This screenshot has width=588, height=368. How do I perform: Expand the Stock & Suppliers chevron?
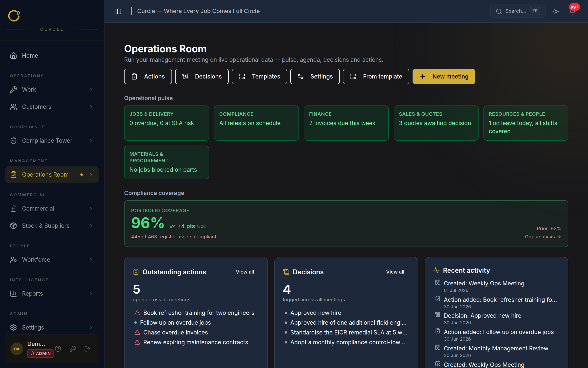pos(91,226)
